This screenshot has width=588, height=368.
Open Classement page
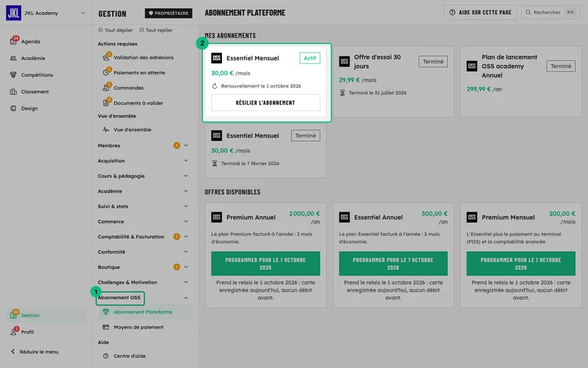pyautogui.click(x=34, y=92)
